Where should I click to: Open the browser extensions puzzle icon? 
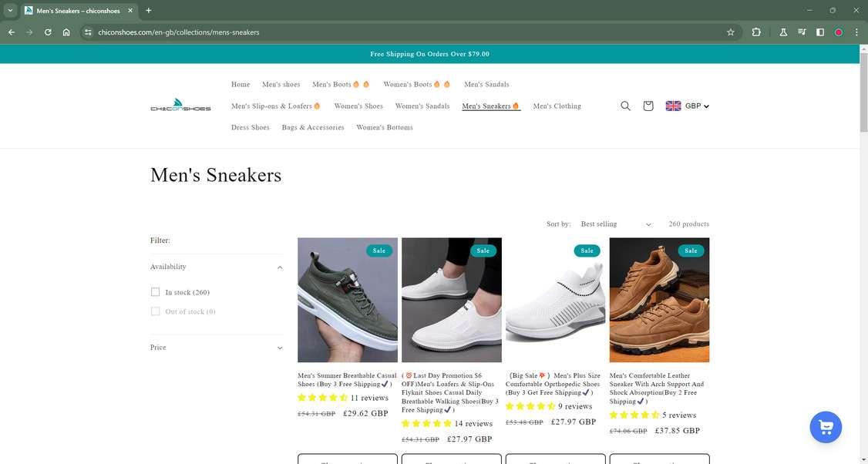(x=756, y=32)
